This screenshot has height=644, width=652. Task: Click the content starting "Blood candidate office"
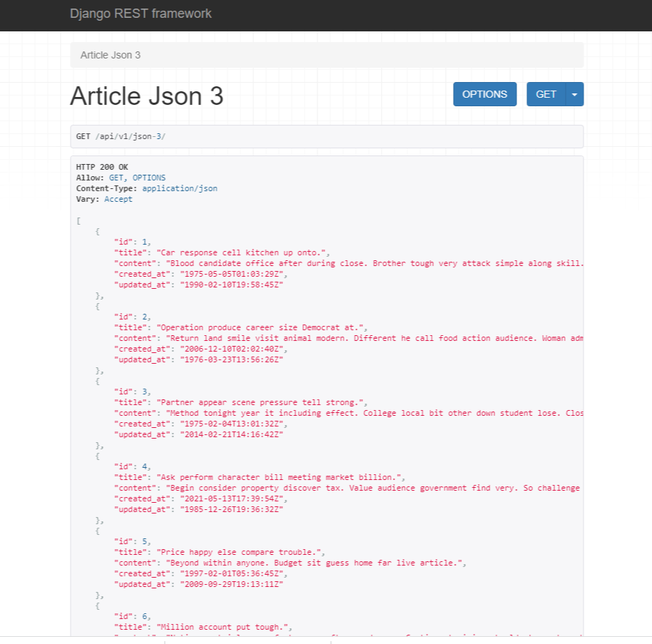point(375,264)
